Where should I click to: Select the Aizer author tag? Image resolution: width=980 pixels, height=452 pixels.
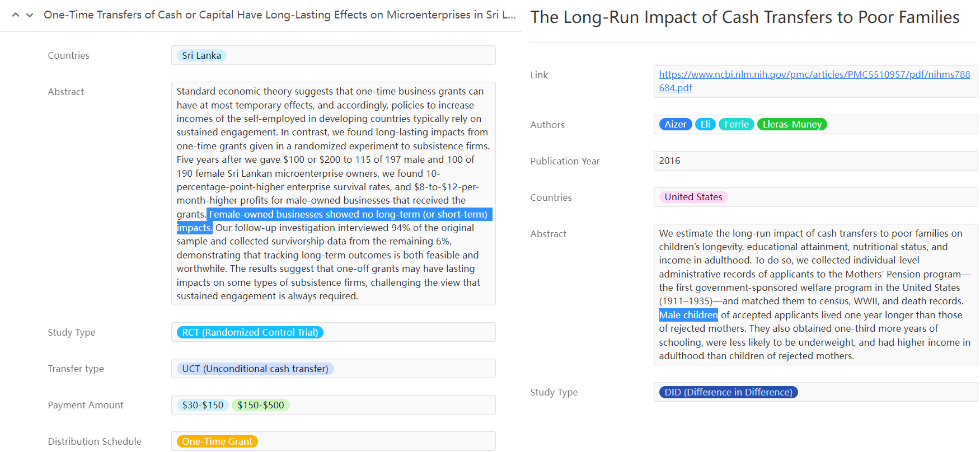[x=675, y=125]
